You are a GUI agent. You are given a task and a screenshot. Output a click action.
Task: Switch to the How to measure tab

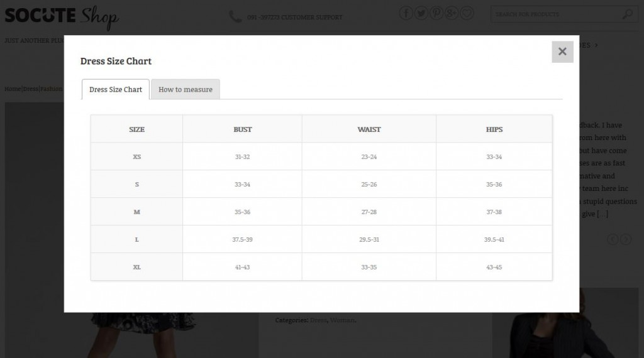click(x=186, y=89)
